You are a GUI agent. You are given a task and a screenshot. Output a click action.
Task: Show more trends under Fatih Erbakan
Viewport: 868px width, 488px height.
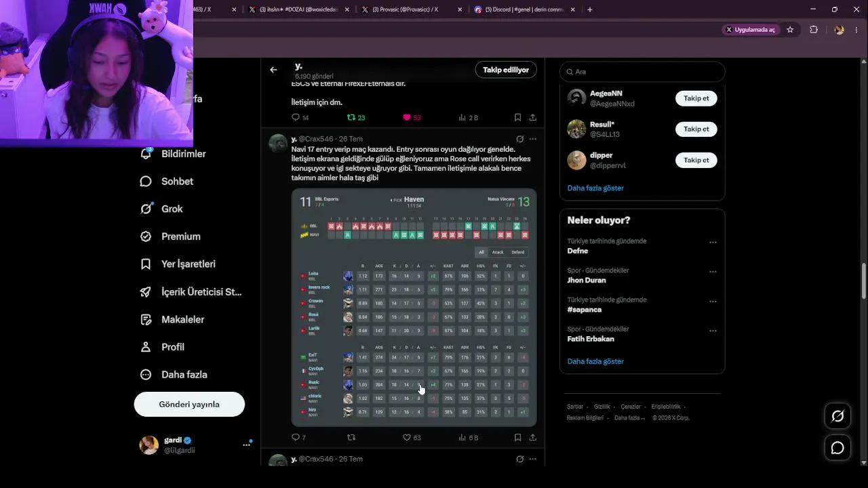tap(595, 361)
